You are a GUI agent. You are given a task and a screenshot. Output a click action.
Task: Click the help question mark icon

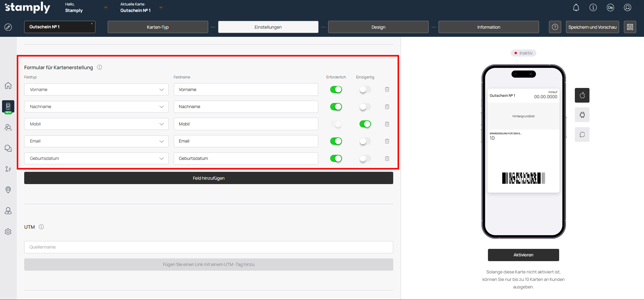(555, 27)
